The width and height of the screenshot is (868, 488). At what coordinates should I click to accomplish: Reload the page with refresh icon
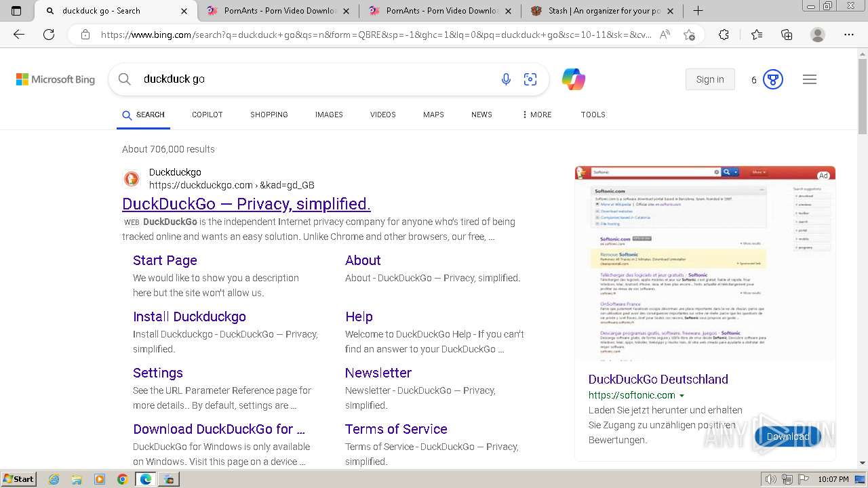(49, 35)
